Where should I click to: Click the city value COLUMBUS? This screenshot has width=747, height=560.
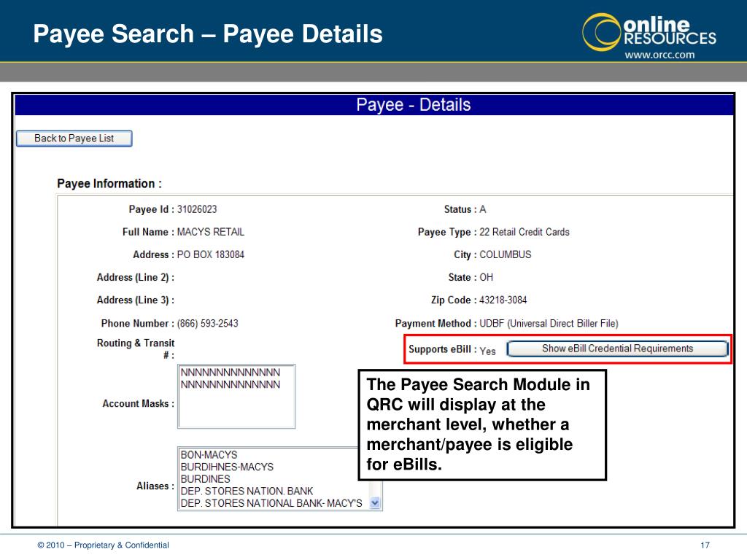tap(505, 254)
